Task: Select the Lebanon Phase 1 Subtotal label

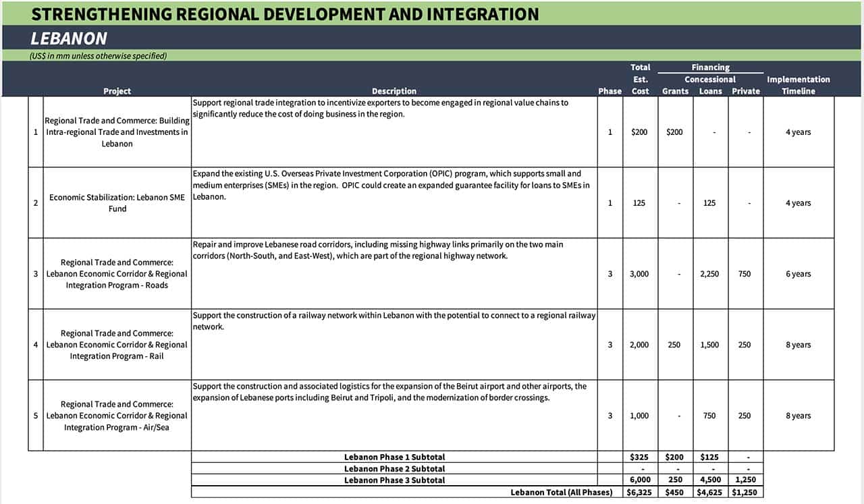Action: pos(394,457)
